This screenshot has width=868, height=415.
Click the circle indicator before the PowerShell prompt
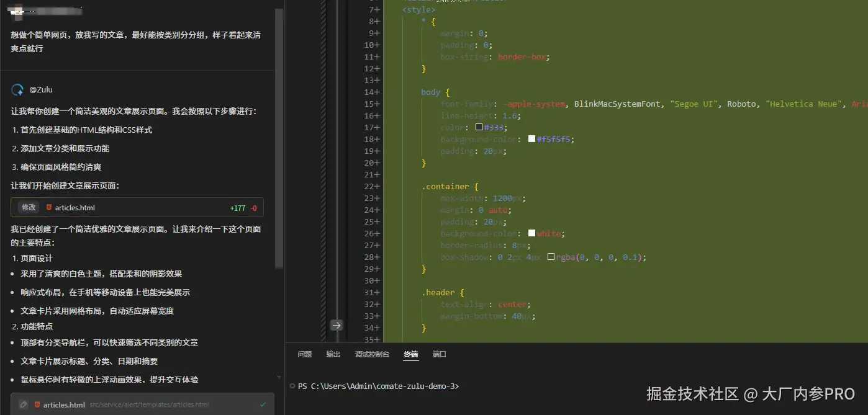(292, 386)
